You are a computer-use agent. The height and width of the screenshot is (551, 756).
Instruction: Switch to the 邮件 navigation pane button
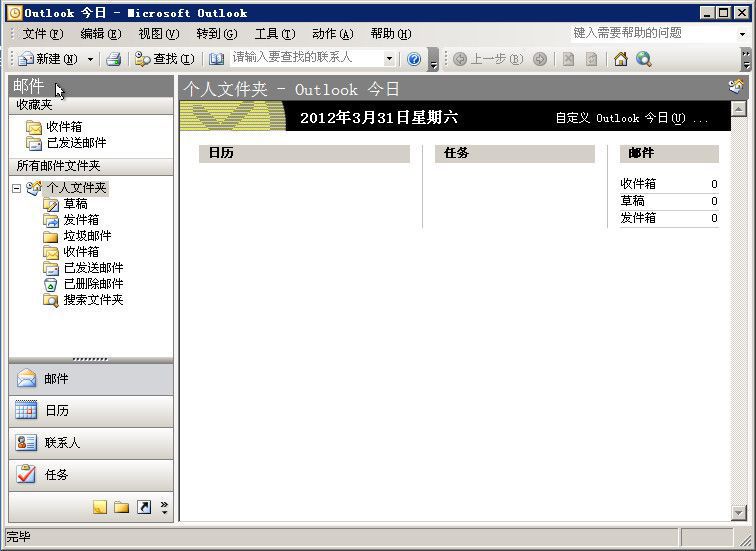point(91,379)
